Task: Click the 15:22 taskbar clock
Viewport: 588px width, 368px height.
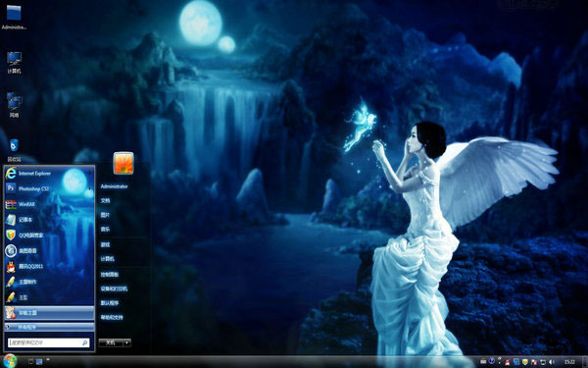Action: [569, 362]
